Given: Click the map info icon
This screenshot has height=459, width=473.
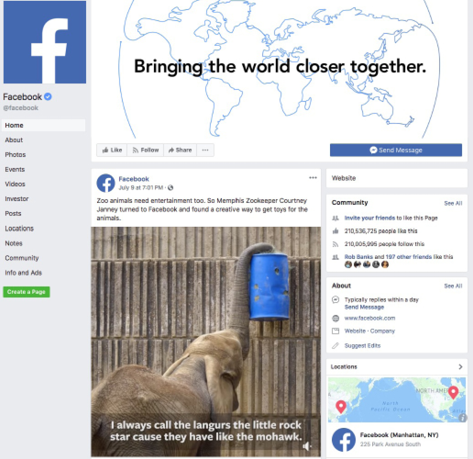Looking at the screenshot, I should click(x=463, y=418).
